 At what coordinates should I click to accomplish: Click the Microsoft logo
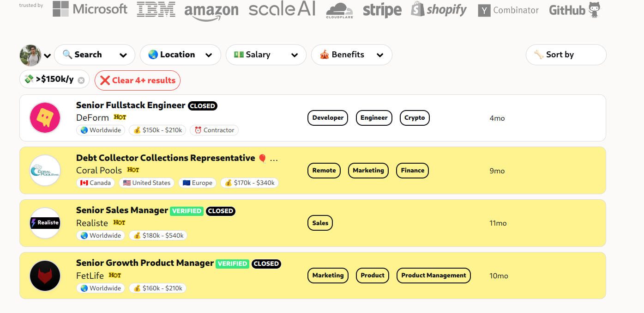pyautogui.click(x=90, y=9)
